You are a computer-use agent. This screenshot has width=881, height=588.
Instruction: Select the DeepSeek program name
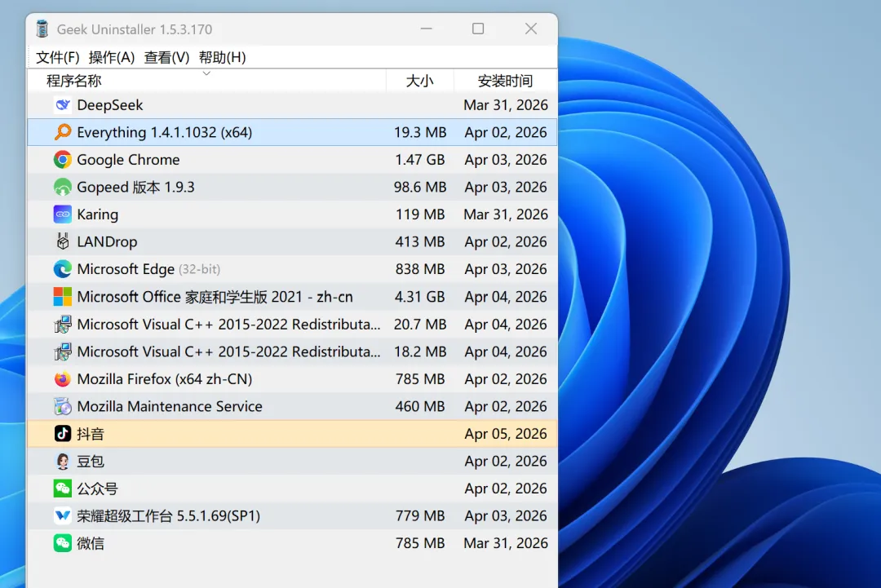(x=110, y=105)
